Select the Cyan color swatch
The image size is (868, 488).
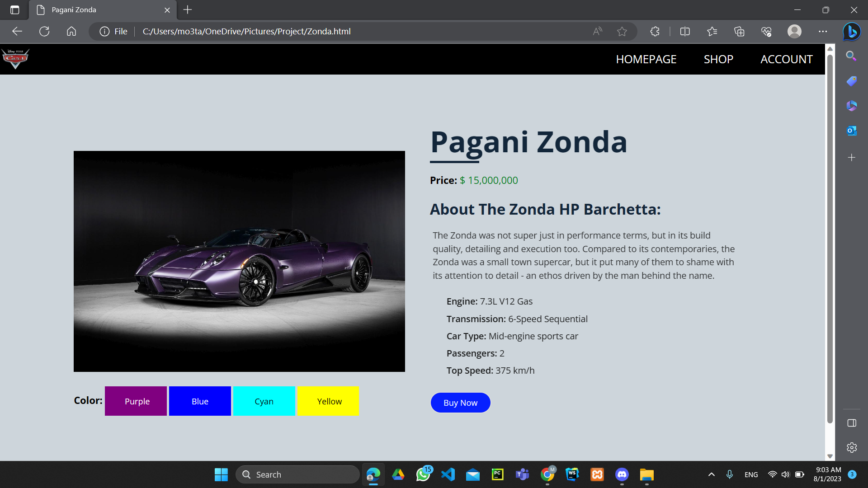(264, 401)
